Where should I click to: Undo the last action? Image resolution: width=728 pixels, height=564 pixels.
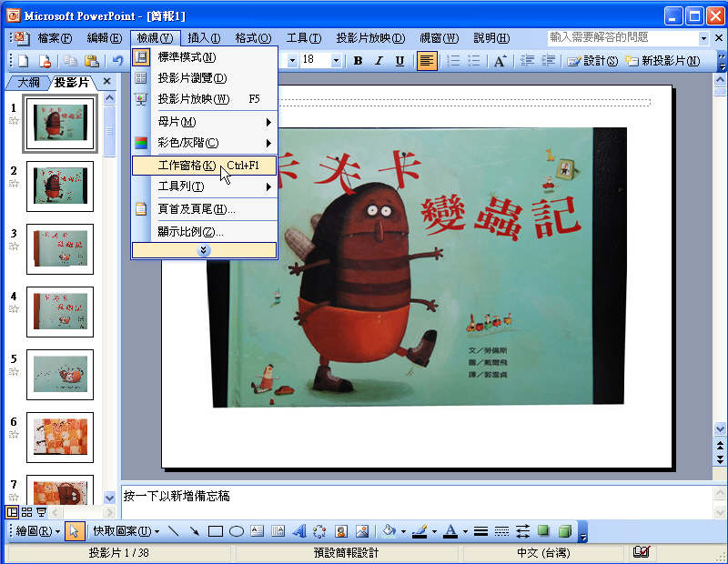point(118,61)
